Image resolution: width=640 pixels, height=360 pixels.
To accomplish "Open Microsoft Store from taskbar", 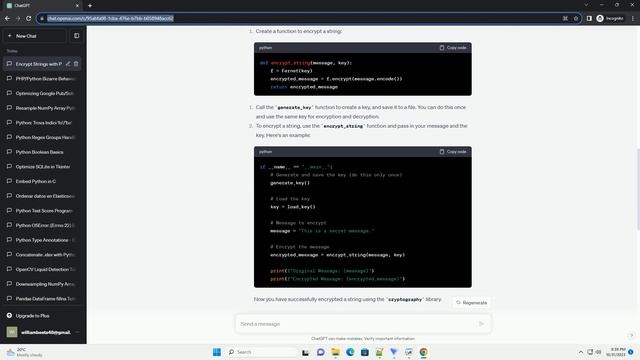I will pyautogui.click(x=364, y=352).
